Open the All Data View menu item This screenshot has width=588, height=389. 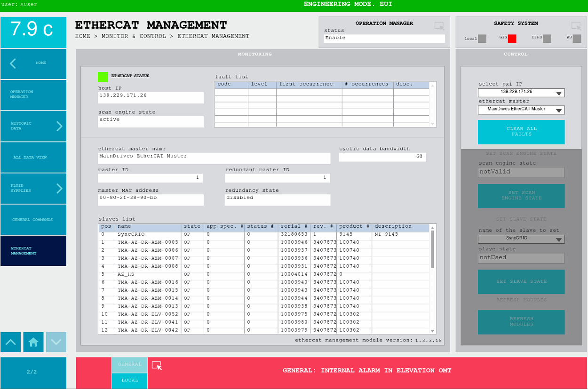click(x=33, y=158)
